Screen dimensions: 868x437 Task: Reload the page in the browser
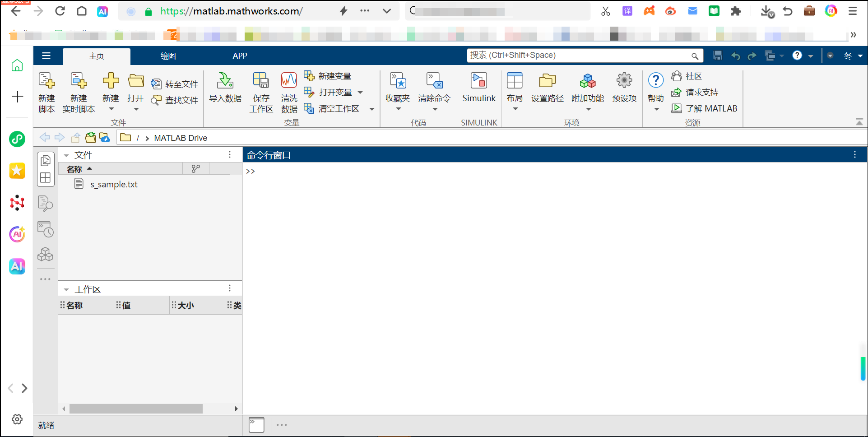click(x=60, y=11)
